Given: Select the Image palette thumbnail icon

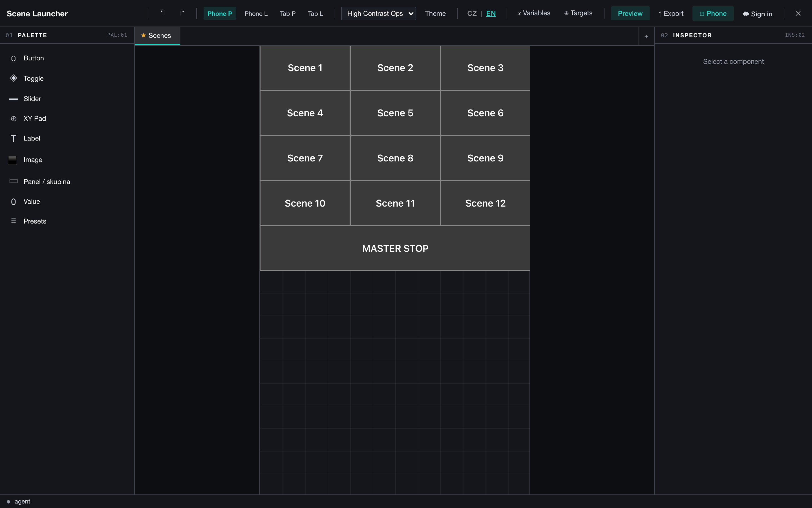Looking at the screenshot, I should pyautogui.click(x=12, y=160).
